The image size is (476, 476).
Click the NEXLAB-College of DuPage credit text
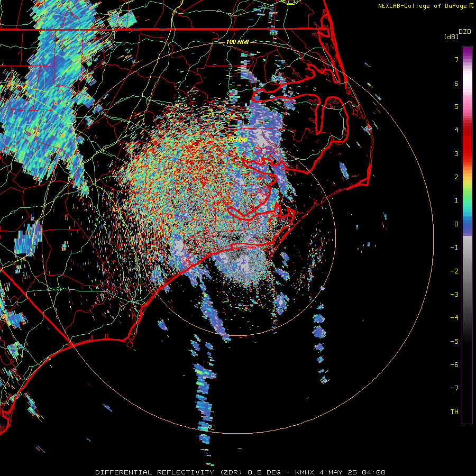(423, 6)
